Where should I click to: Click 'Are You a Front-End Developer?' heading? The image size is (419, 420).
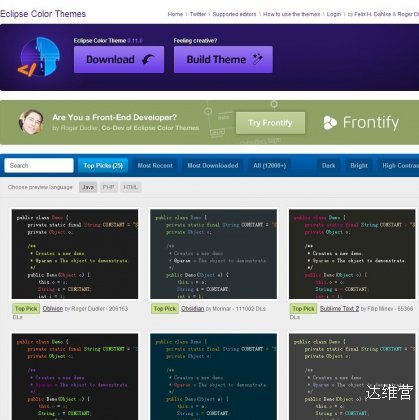click(x=114, y=117)
